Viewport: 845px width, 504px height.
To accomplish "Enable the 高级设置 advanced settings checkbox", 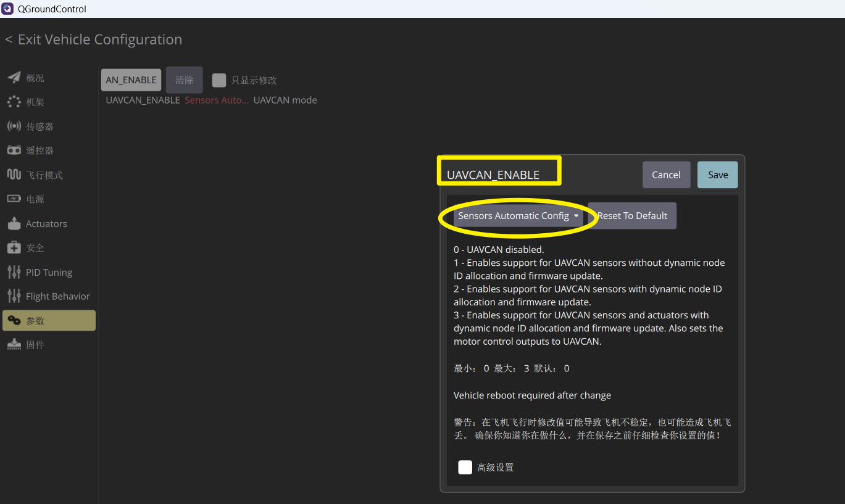I will pos(465,467).
